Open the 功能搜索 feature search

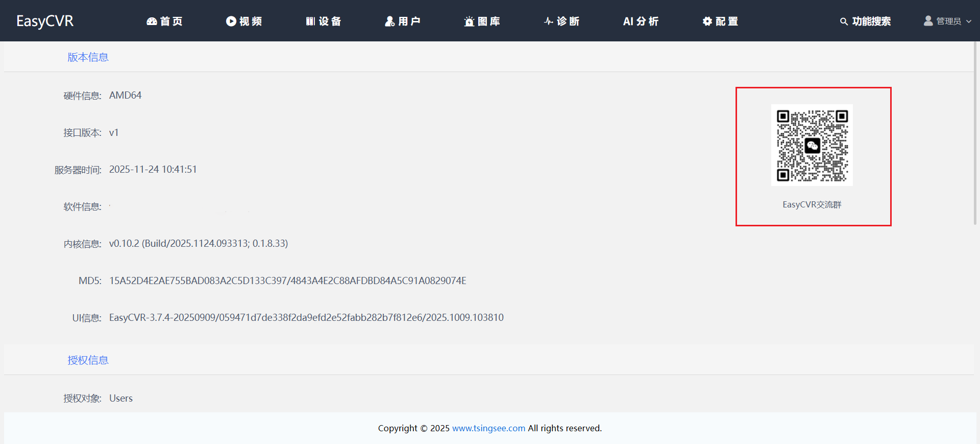[871, 21]
